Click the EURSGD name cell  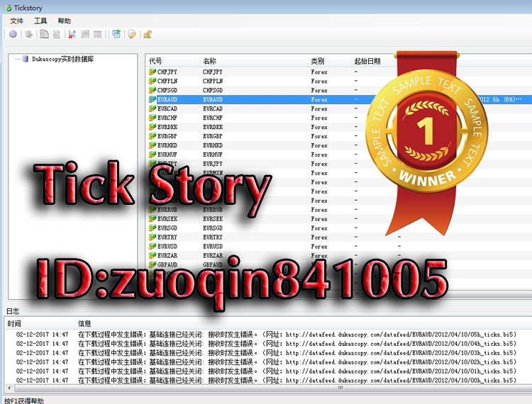tap(213, 228)
